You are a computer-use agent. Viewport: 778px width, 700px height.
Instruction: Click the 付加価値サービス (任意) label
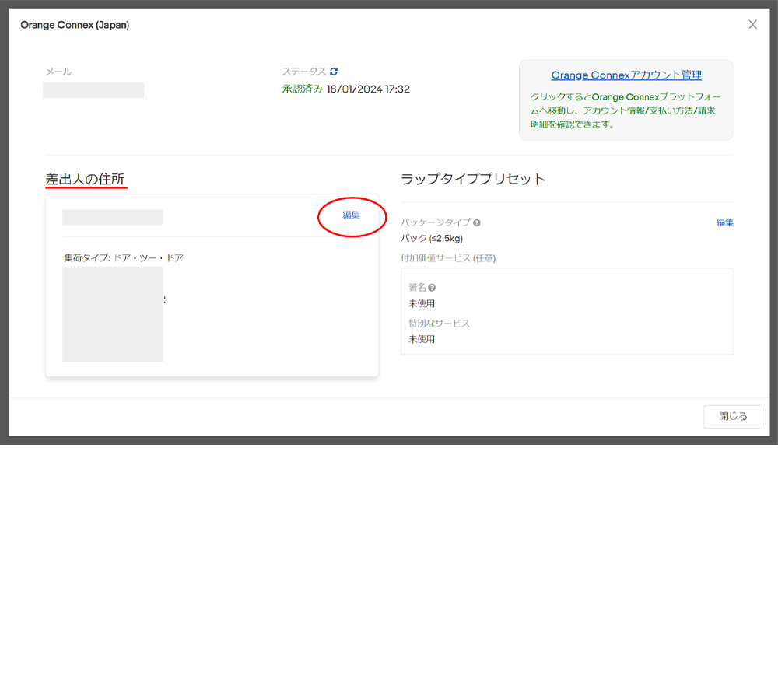coord(448,258)
